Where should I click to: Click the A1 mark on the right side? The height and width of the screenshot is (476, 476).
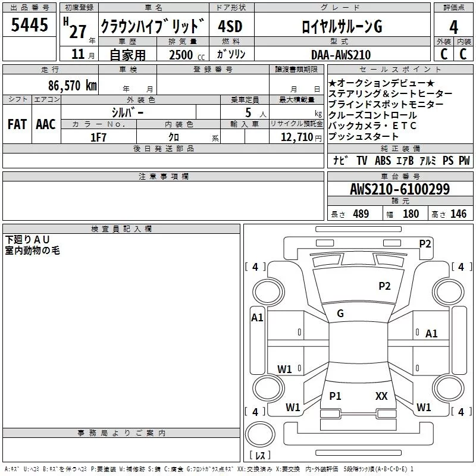pos(431,334)
